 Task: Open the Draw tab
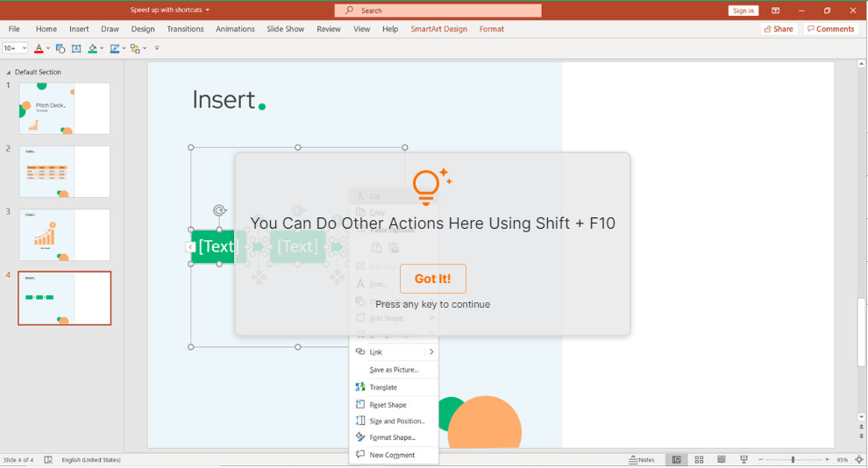(x=110, y=29)
